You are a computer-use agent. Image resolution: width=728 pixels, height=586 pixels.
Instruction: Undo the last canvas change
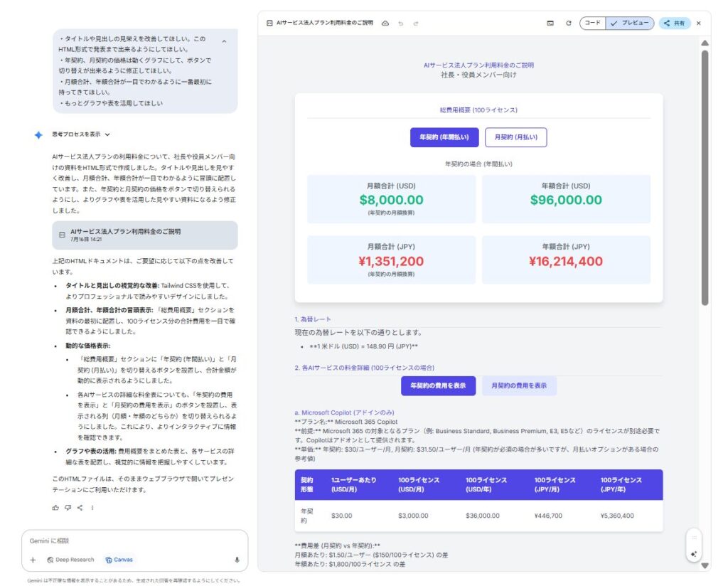pos(401,23)
